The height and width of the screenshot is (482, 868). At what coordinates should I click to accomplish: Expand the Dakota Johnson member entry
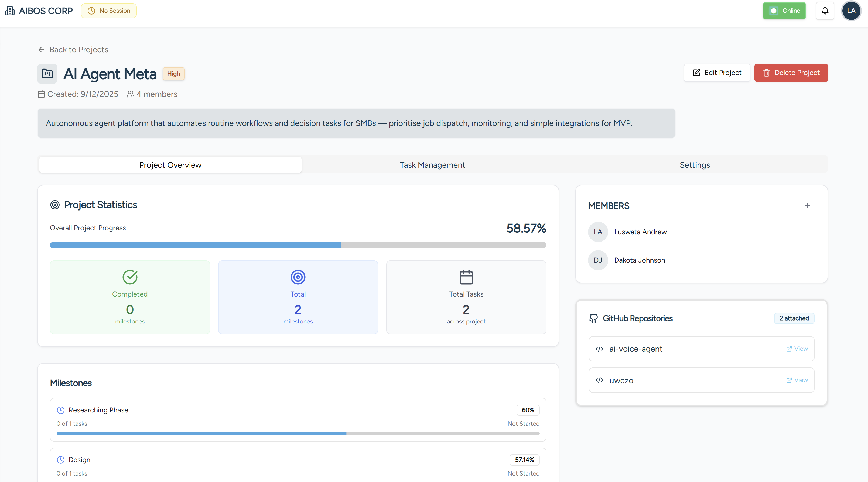pyautogui.click(x=639, y=260)
